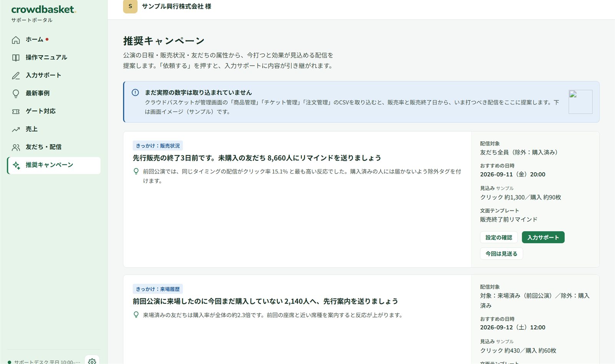The width and height of the screenshot is (615, 364).
Task: Click the sparkle icon for 推奨キャンペーン
Action: [x=17, y=165]
